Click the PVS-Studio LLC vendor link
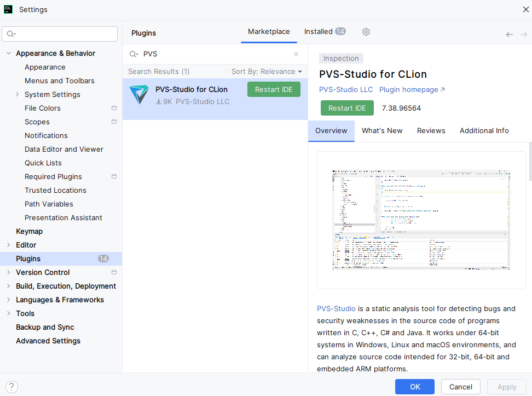This screenshot has height=396, width=532. point(346,89)
